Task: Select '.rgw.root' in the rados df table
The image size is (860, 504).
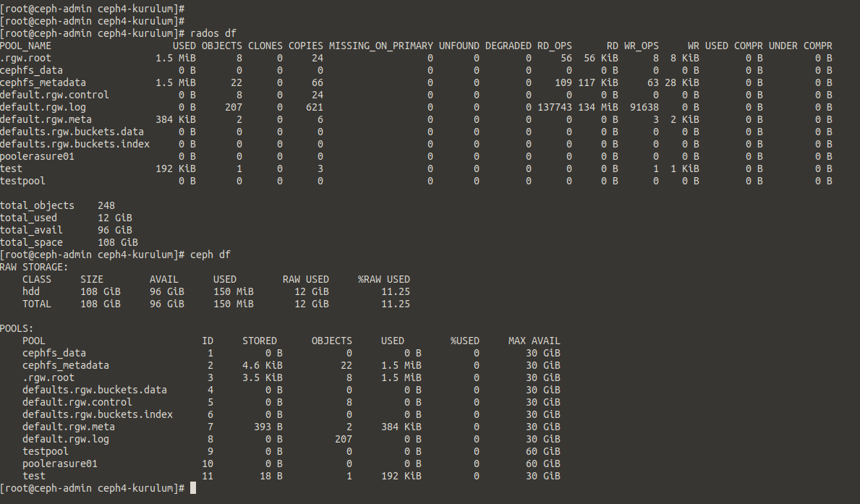Action: [26, 58]
